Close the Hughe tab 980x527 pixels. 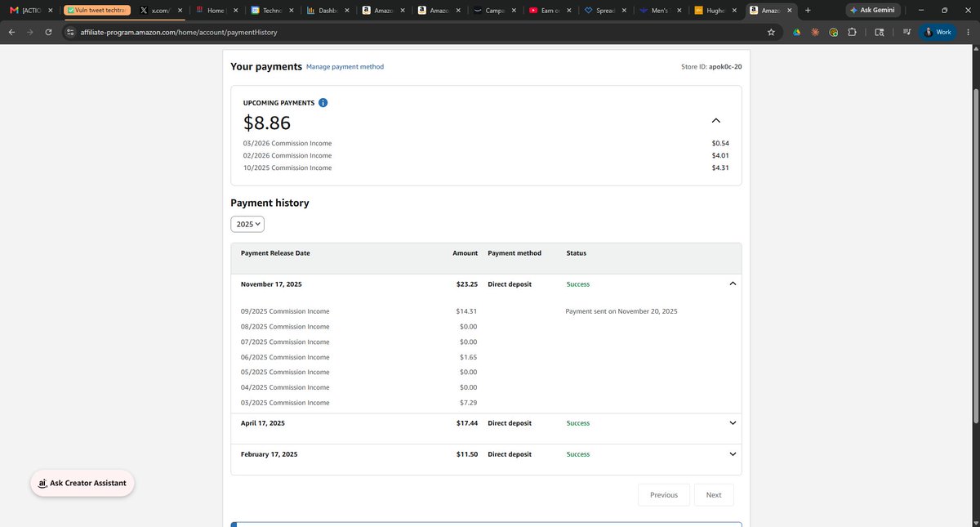[x=734, y=11]
